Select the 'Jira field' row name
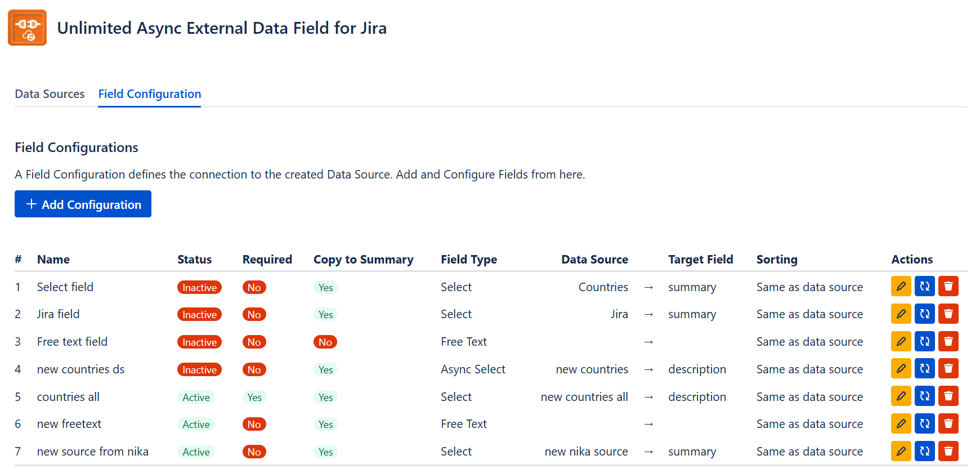This screenshot has width=980, height=473. [x=59, y=314]
